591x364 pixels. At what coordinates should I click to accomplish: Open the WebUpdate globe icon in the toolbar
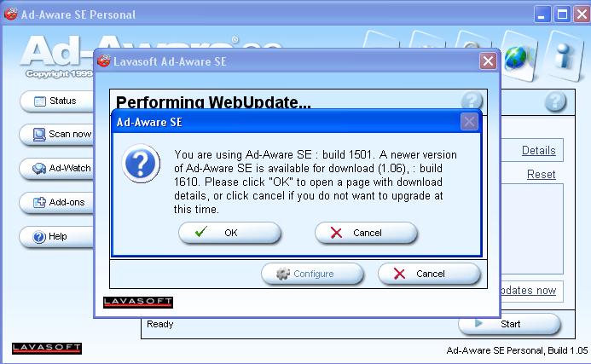518,57
